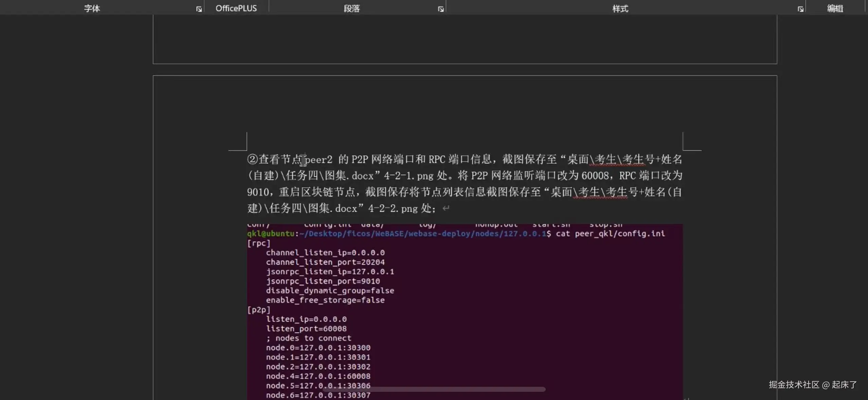Click the 字体 group label
Viewport: 868px width, 400px height.
tap(92, 8)
